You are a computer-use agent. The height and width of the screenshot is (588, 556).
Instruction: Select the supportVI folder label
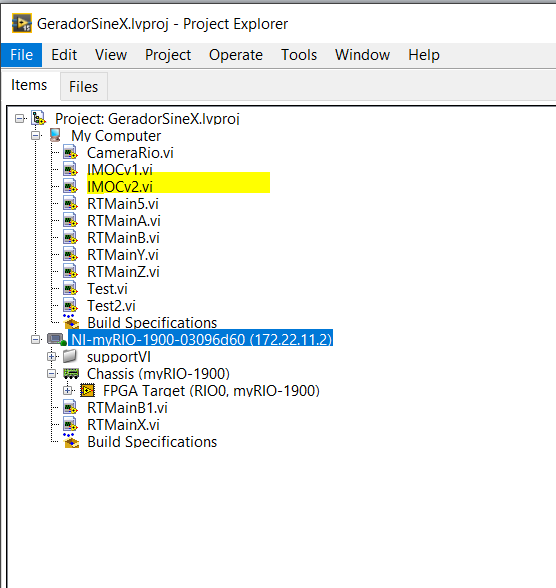(119, 357)
